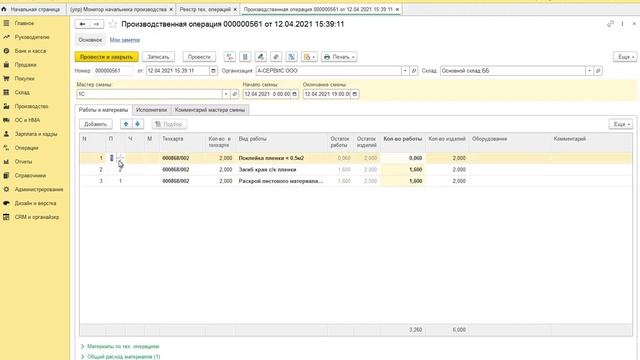Open the Руководителю section in sidebar
The height and width of the screenshot is (360, 640).
point(32,37)
